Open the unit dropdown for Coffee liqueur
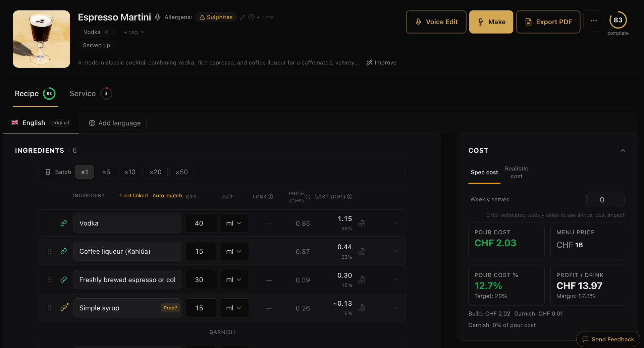644x348 pixels. (x=234, y=251)
